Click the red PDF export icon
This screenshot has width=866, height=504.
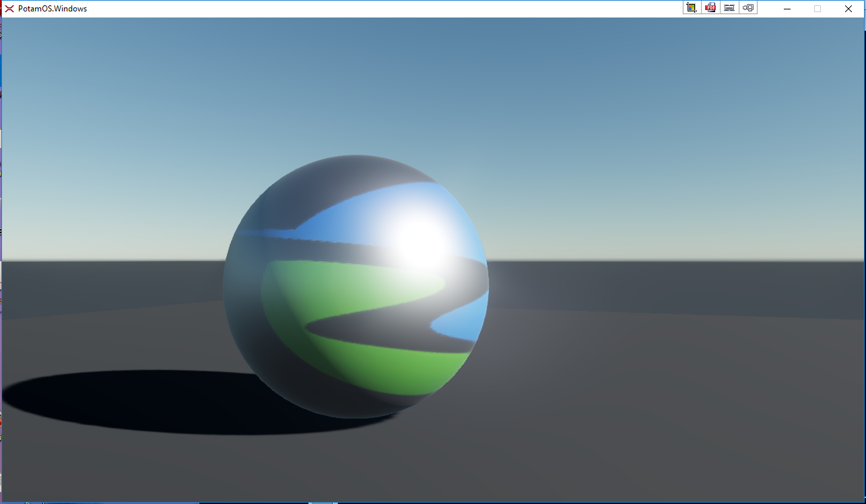pyautogui.click(x=710, y=8)
